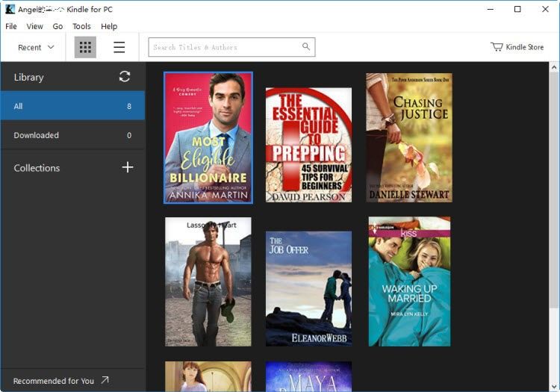Image resolution: width=560 pixels, height=392 pixels.
Task: Select Lasso My Heart book cover
Action: coord(208,281)
